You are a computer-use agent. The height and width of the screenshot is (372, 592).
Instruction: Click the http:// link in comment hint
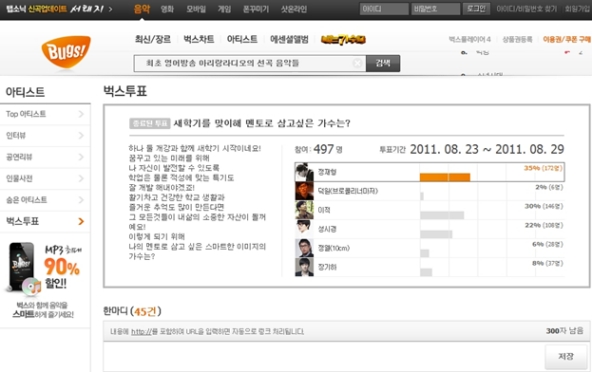click(x=141, y=332)
